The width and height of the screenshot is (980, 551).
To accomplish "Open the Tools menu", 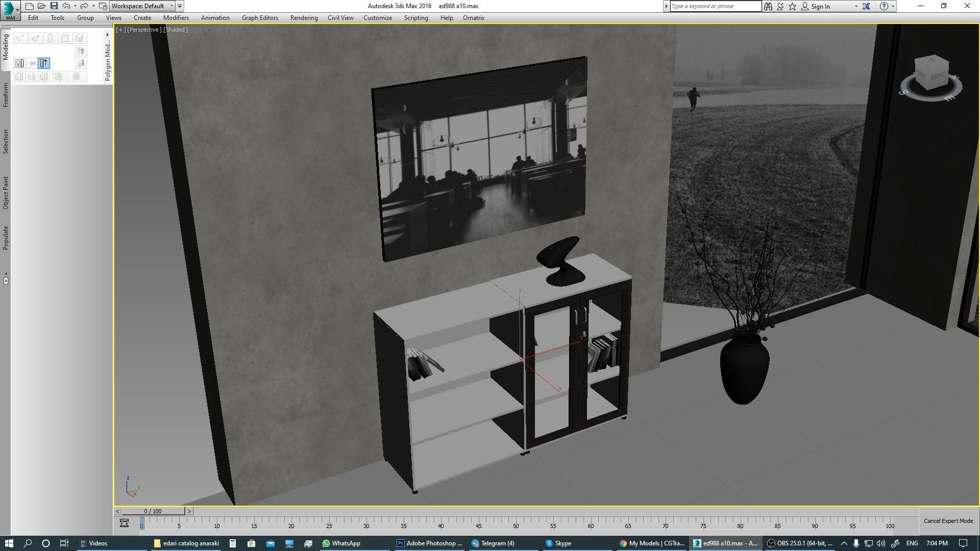I will pyautogui.click(x=57, y=18).
